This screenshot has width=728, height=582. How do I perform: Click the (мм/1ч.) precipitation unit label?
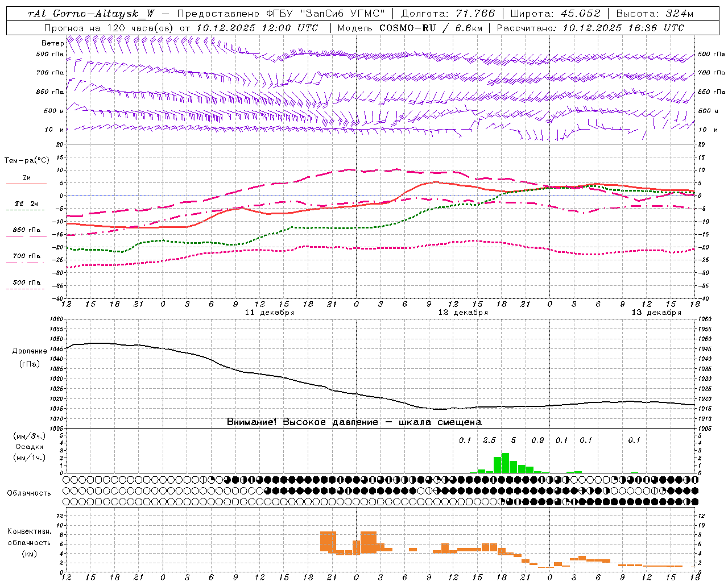[30, 458]
